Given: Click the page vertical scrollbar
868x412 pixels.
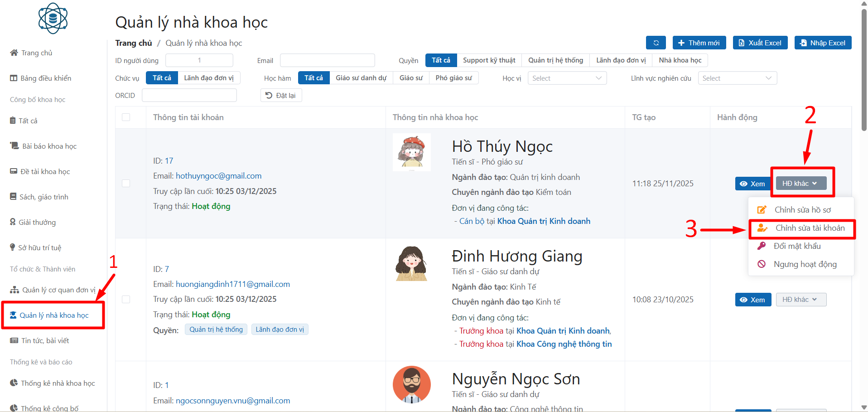Looking at the screenshot, I should click(x=864, y=68).
